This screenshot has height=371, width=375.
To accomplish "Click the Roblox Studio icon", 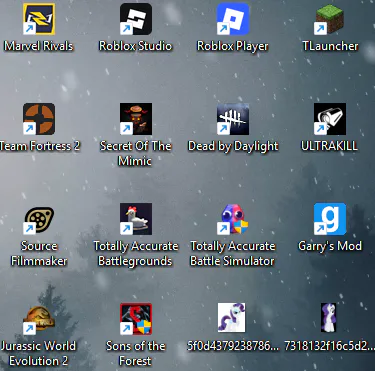I will (x=136, y=19).
